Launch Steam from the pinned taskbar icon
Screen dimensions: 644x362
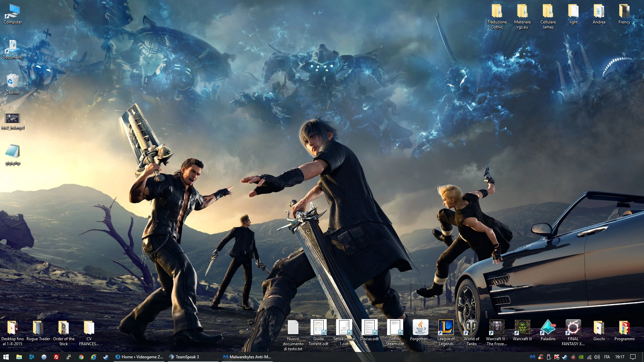[106, 357]
